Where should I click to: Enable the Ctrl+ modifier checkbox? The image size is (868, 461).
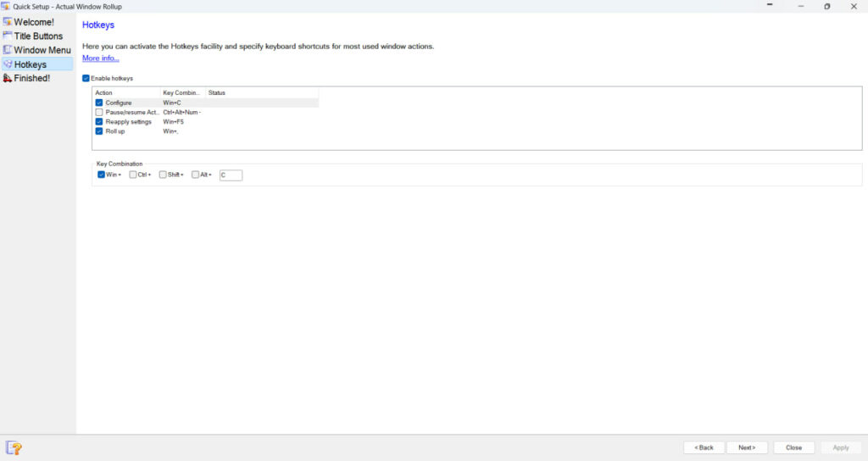click(x=133, y=175)
